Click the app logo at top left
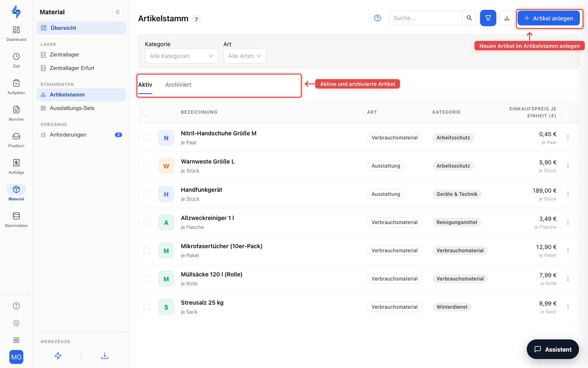The width and height of the screenshot is (588, 368). 16,11
